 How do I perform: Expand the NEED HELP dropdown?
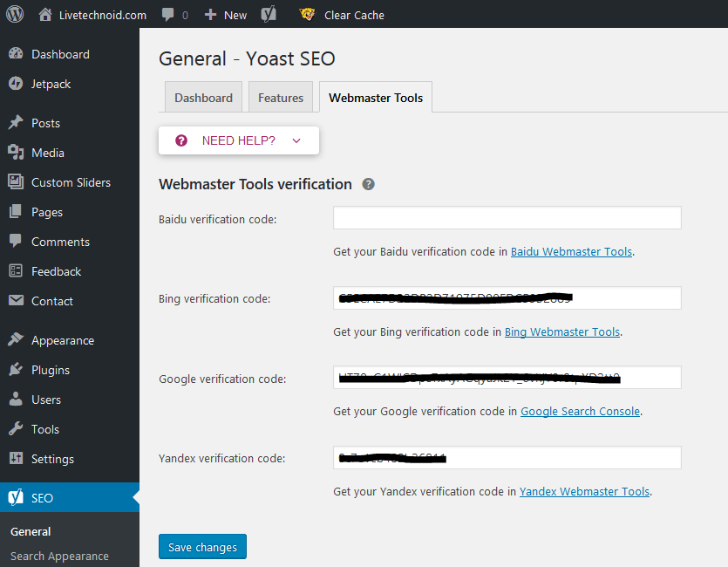point(238,140)
